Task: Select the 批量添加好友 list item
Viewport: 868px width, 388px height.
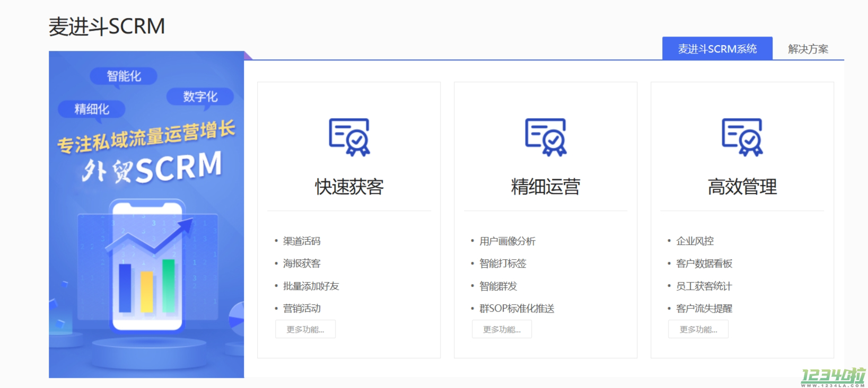Action: coord(311,286)
